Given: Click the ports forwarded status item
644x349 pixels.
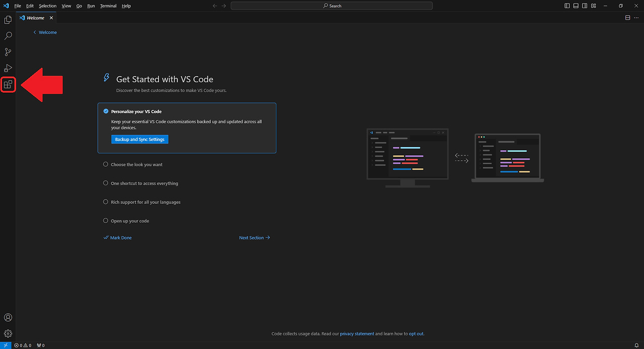Looking at the screenshot, I should tap(41, 345).
